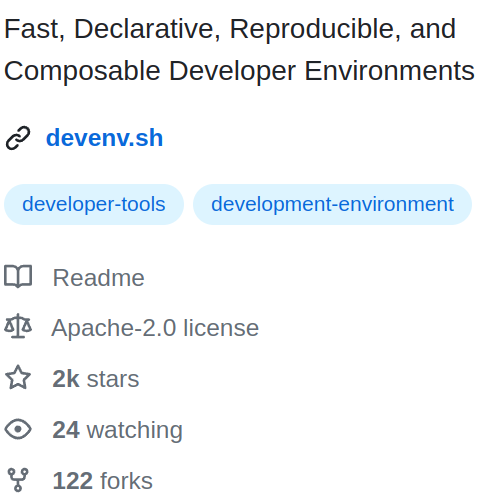Image resolution: width=497 pixels, height=503 pixels.
Task: Click the fork icon beside forks count
Action: (x=18, y=480)
